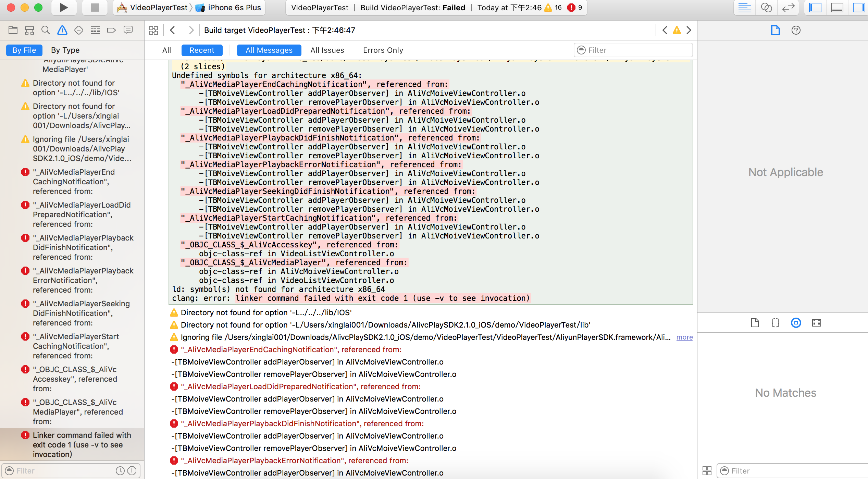This screenshot has width=868, height=479.
Task: Show only errors filter icon
Action: coord(132,471)
